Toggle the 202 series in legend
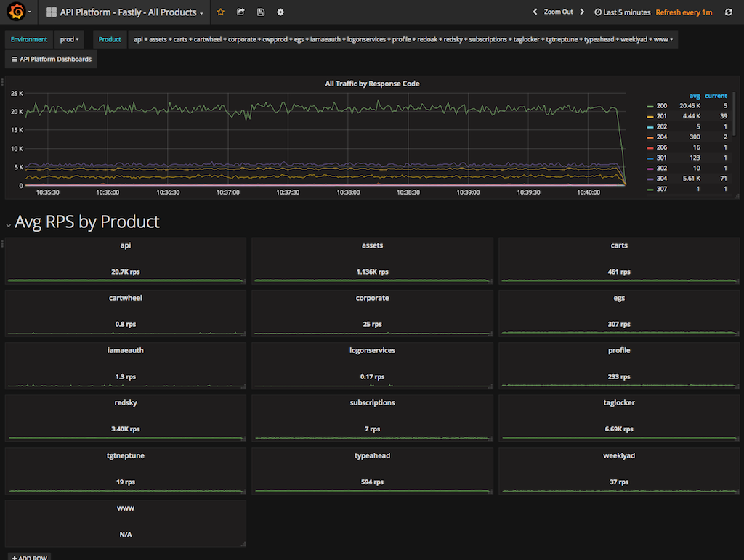The height and width of the screenshot is (560, 744). 661,126
